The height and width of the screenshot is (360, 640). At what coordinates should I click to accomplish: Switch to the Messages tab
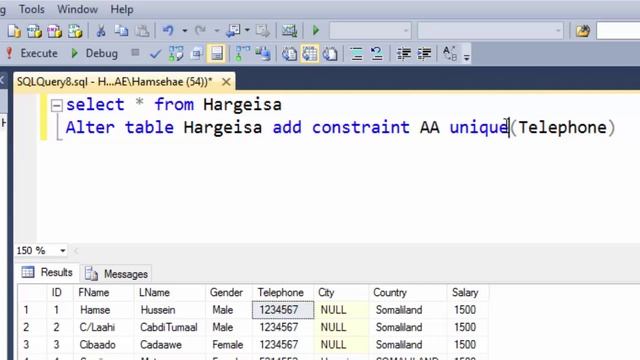pyautogui.click(x=116, y=273)
